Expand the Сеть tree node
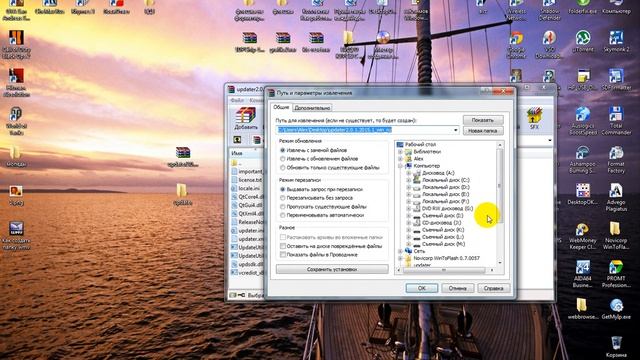Image resolution: width=640 pixels, height=360 pixels. coord(400,251)
